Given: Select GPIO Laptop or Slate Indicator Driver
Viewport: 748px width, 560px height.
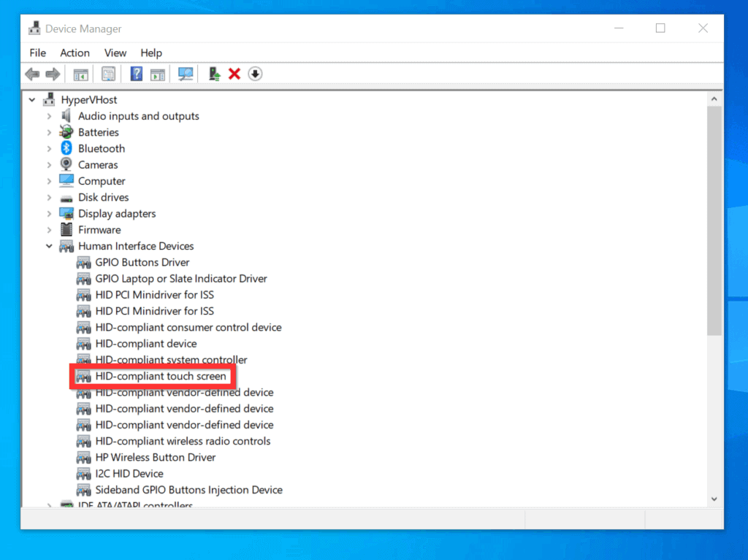Looking at the screenshot, I should click(181, 279).
